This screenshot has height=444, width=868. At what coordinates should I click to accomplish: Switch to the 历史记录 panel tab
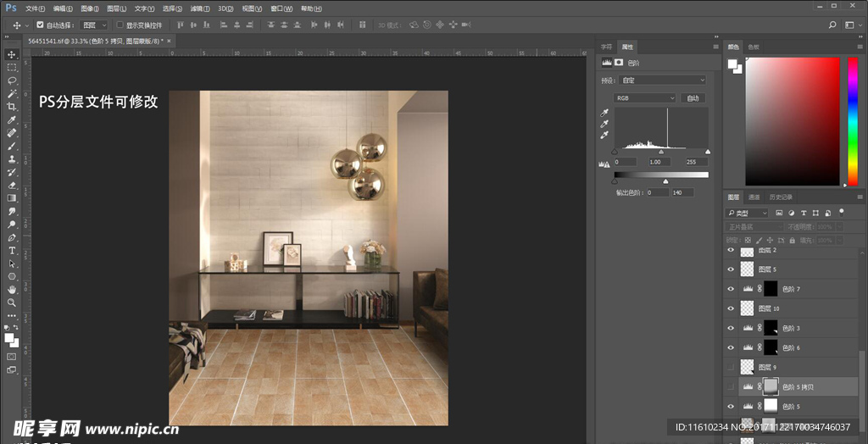click(781, 197)
